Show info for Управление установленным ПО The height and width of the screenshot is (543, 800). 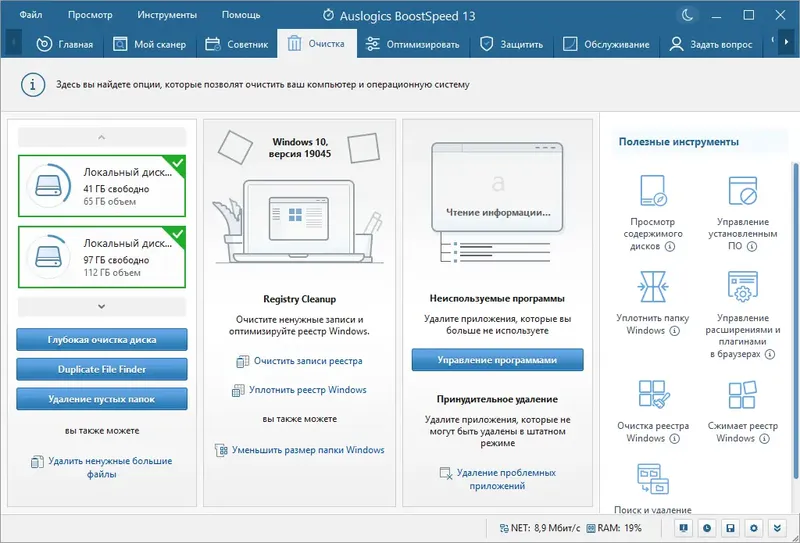click(752, 246)
